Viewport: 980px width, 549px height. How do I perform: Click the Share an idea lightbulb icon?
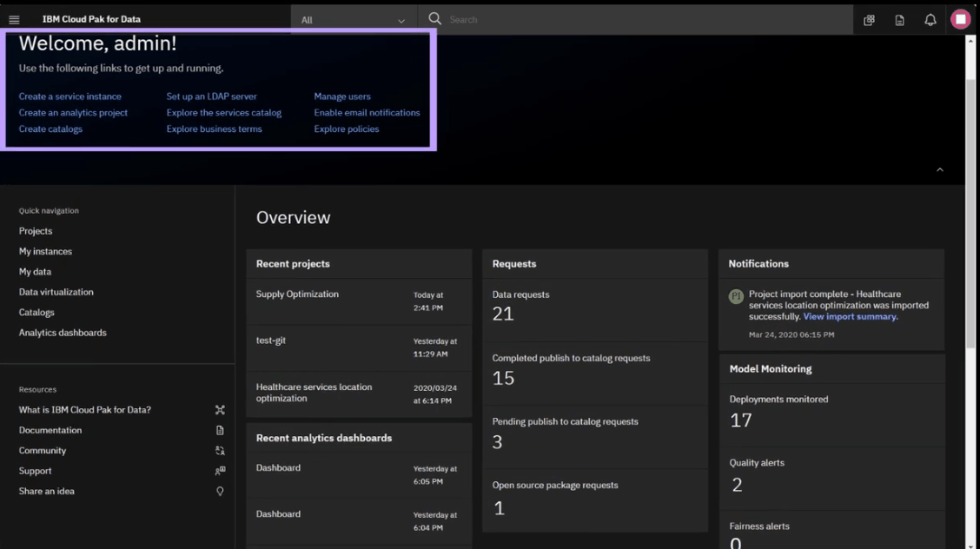(220, 492)
